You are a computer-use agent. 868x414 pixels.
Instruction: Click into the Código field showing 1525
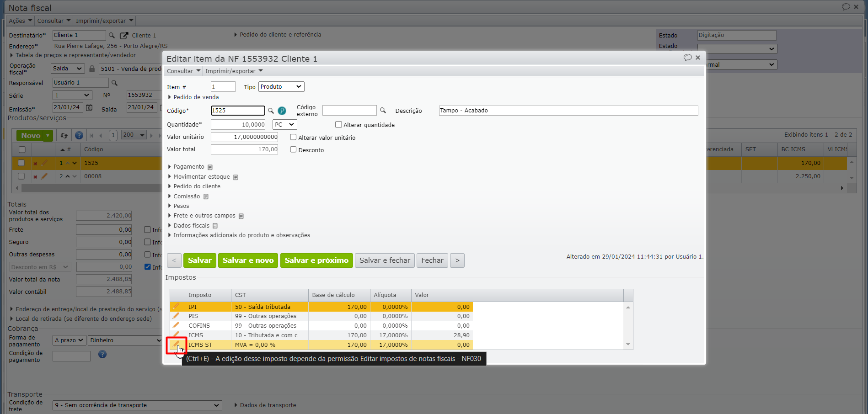click(x=238, y=111)
